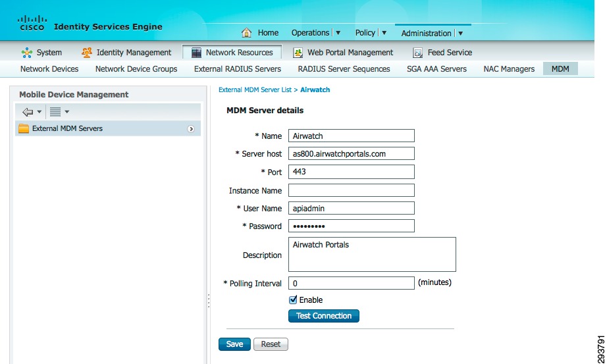Open the Operations dropdown arrow
The image size is (605, 364).
click(338, 33)
